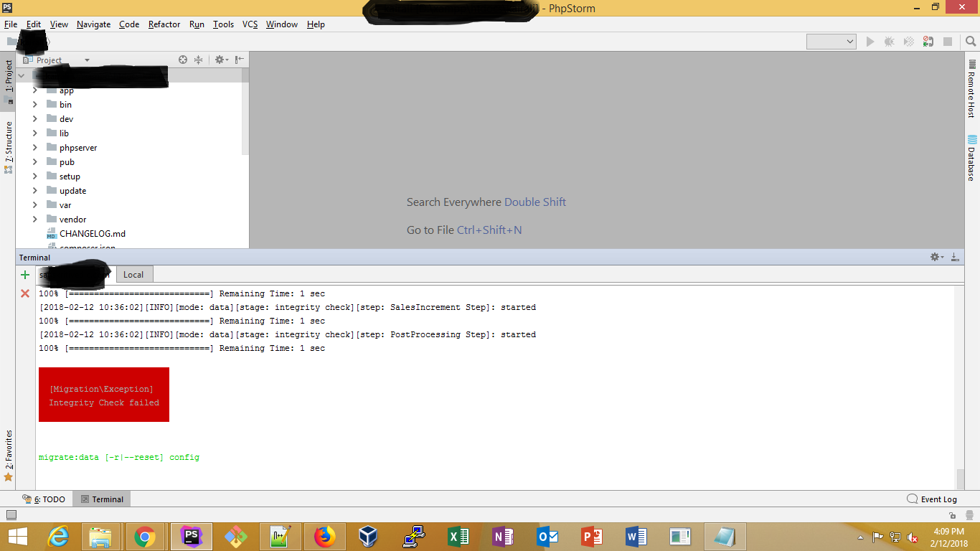980x551 pixels.
Task: Expand the vendor folder
Action: [34, 220]
